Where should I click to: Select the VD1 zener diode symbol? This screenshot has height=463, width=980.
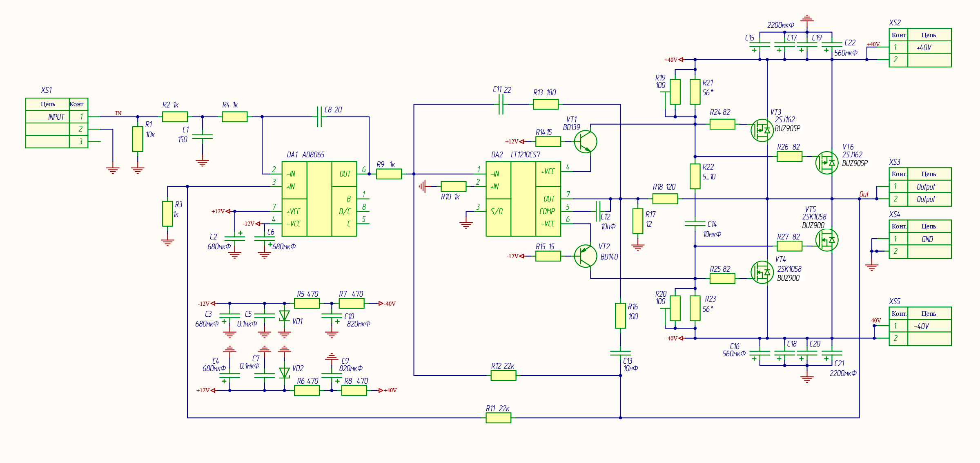coord(284,316)
